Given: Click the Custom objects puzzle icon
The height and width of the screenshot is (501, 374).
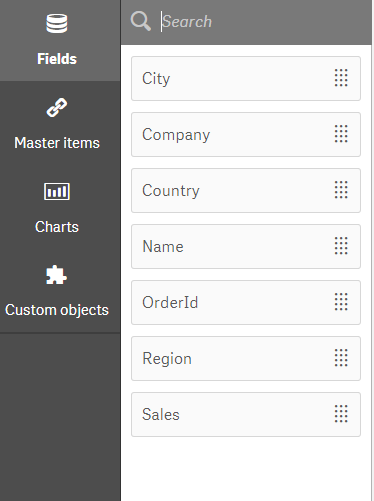Looking at the screenshot, I should point(56,275).
